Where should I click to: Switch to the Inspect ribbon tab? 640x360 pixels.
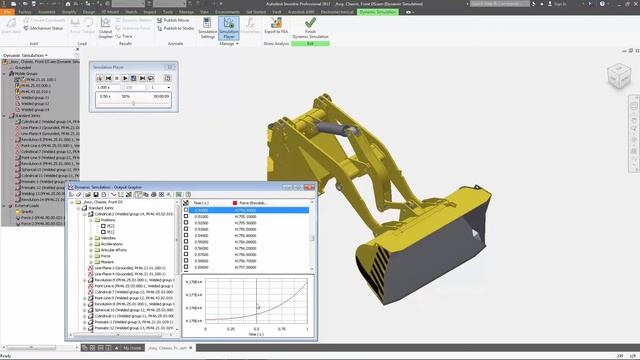(149, 12)
